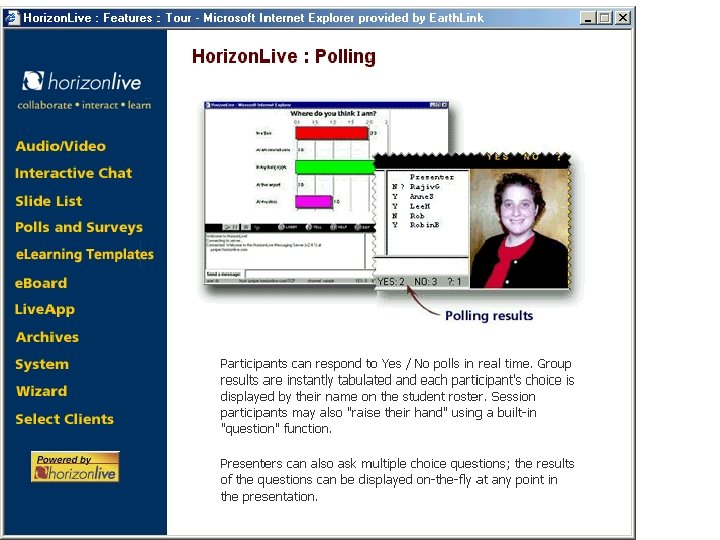Open the Wizard feature page
The image size is (720, 540).
click(x=41, y=391)
